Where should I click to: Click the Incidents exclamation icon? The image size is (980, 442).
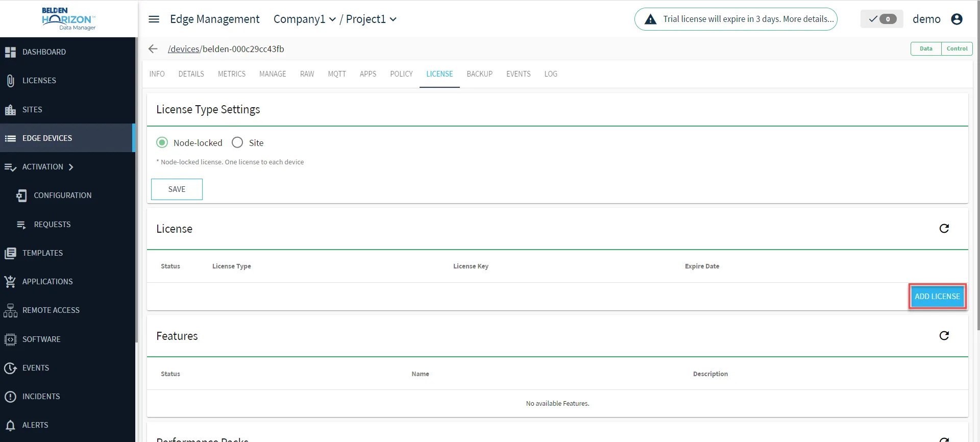[10, 397]
